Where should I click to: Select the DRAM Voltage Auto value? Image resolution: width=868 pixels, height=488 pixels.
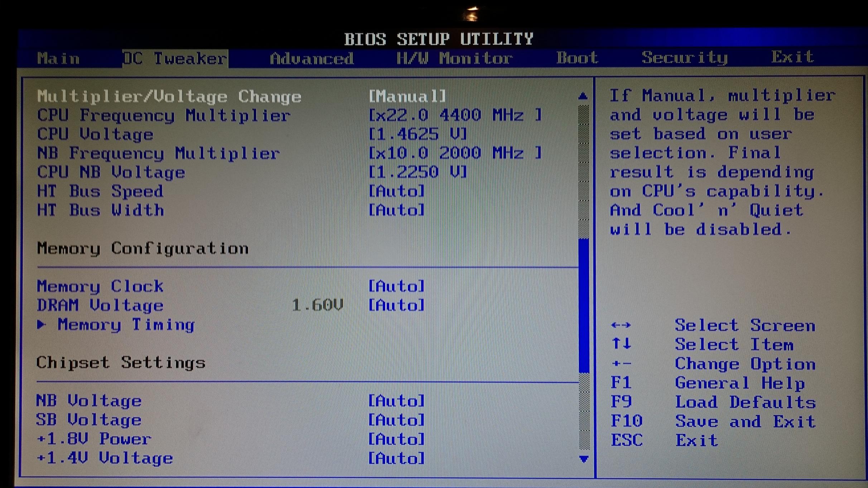coord(396,305)
